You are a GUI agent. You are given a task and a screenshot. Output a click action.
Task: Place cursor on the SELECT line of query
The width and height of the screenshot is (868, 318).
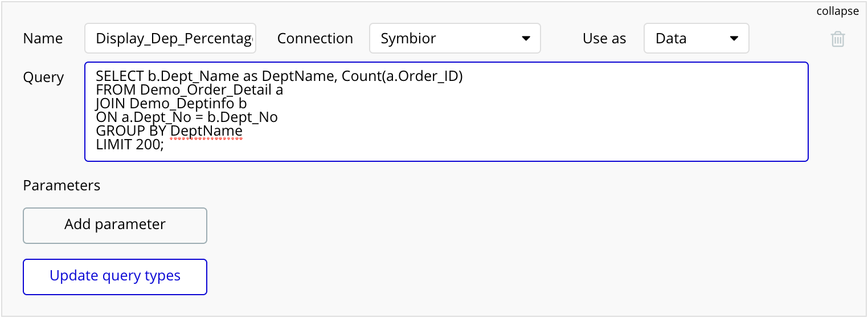coord(279,76)
